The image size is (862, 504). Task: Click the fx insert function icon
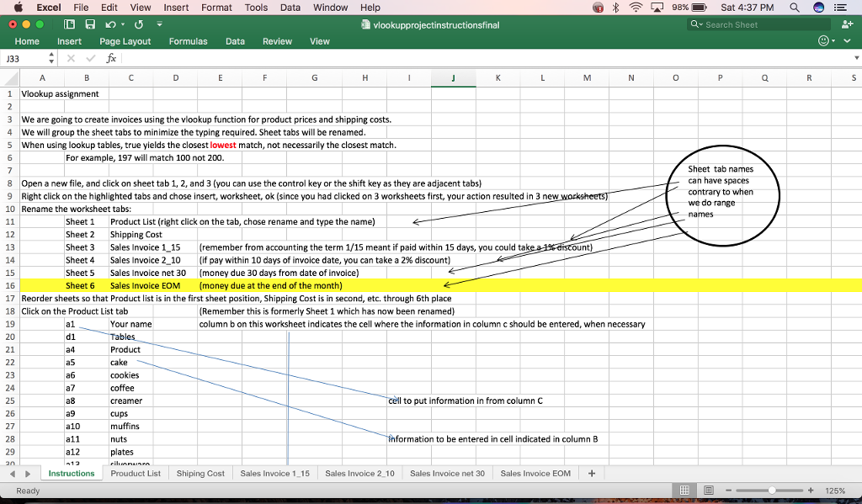[x=111, y=59]
